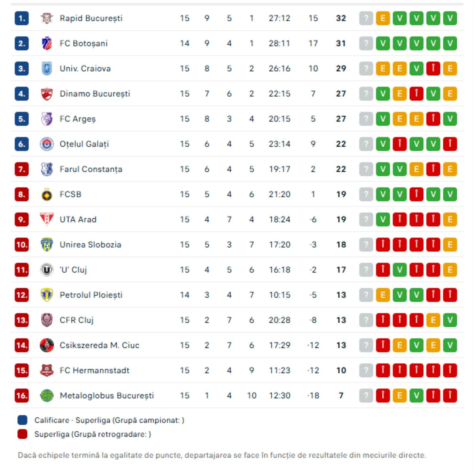Viewport: 476px width, 476px height.
Task: Click the Csikszereda M. Ciuc club logo
Action: [47, 345]
